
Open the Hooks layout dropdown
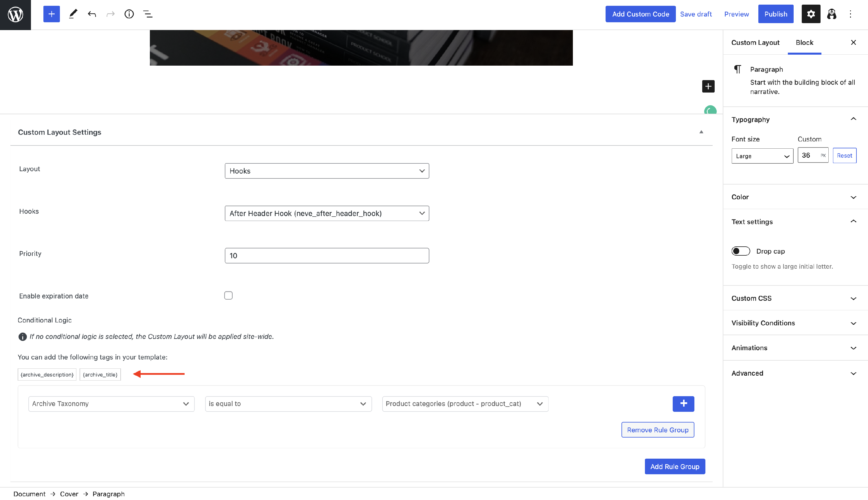point(326,171)
